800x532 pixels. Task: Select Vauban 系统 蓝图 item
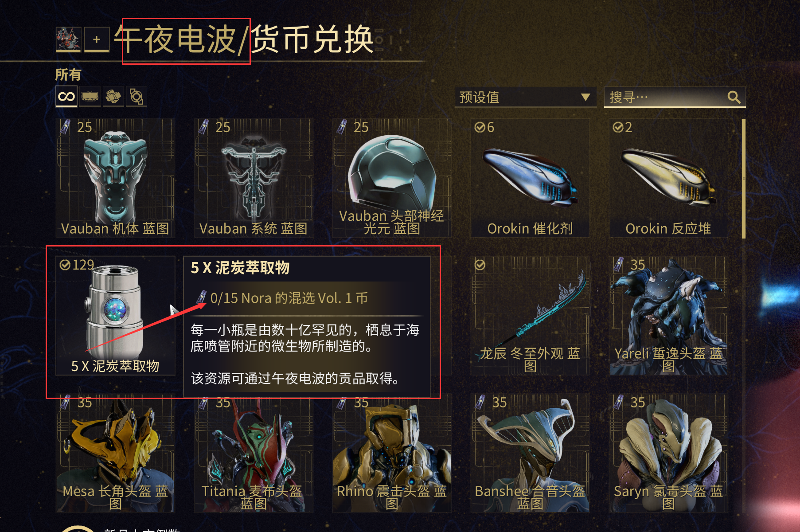tap(254, 178)
